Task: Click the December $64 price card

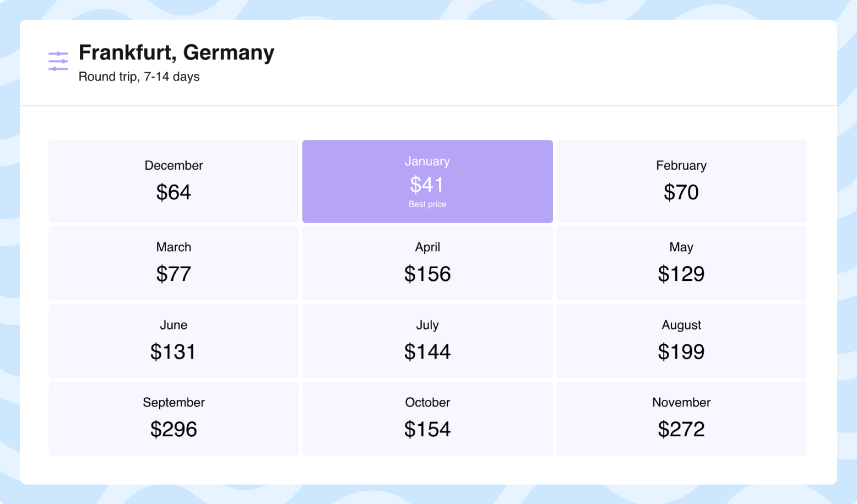Action: [x=173, y=181]
